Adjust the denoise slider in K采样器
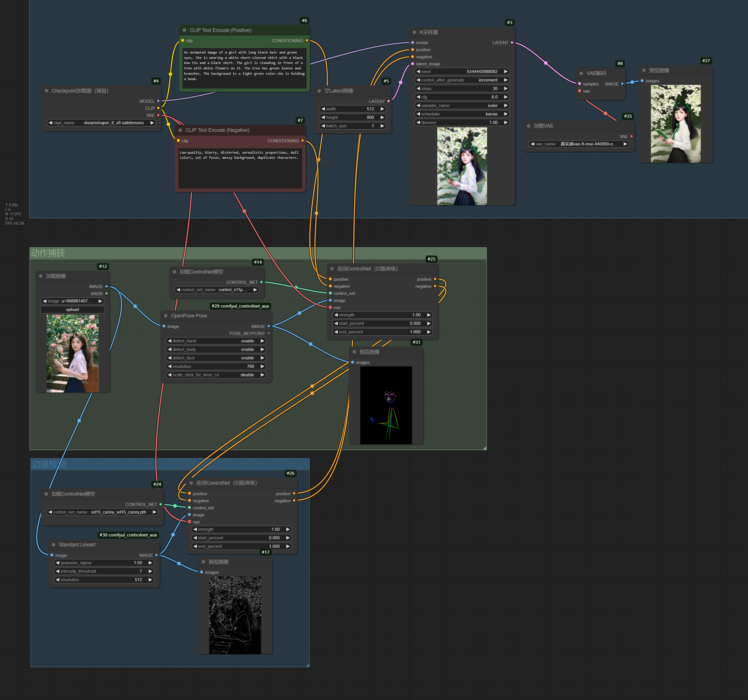This screenshot has height=700, width=748. (x=462, y=123)
